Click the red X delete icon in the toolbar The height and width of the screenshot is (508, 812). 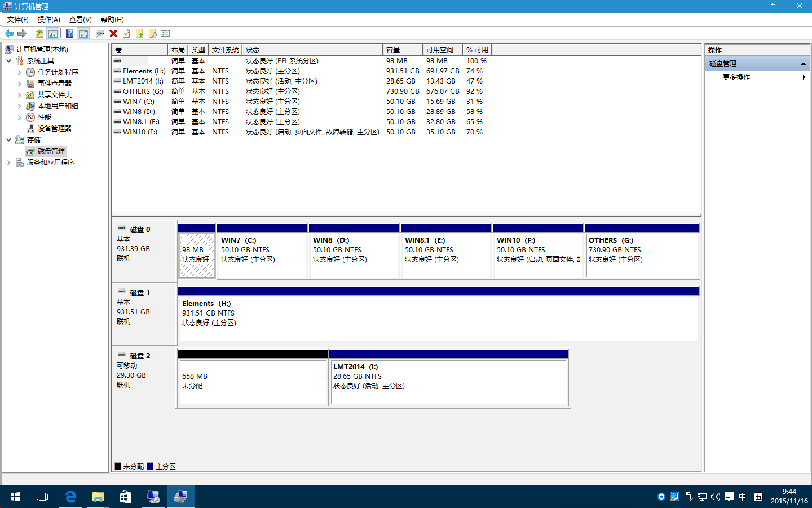point(113,34)
